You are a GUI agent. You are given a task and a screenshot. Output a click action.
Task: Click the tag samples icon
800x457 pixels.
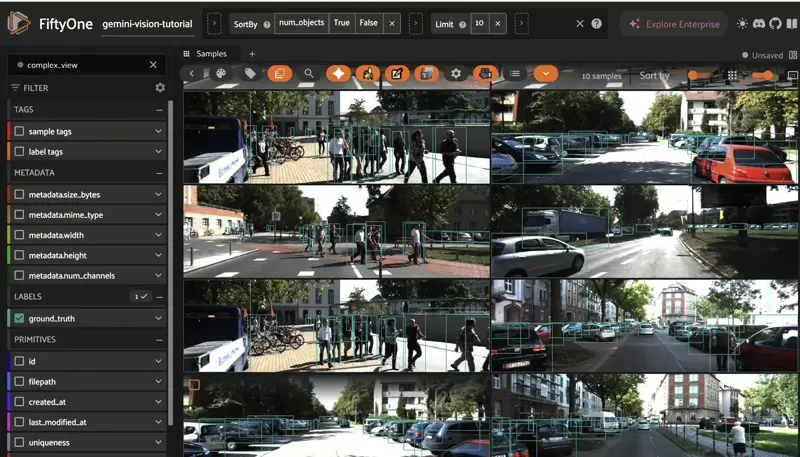tap(249, 74)
